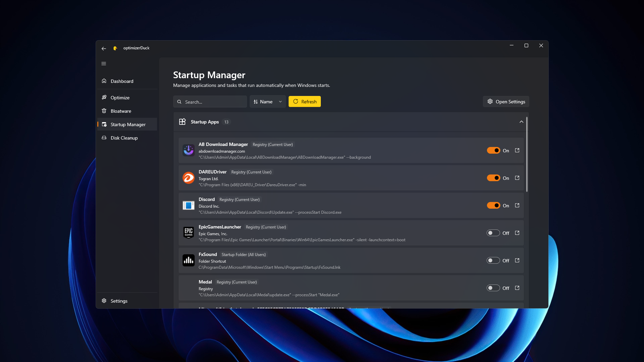This screenshot has height=362, width=644.
Task: Open external link icon for Medal entry
Action: (x=517, y=288)
